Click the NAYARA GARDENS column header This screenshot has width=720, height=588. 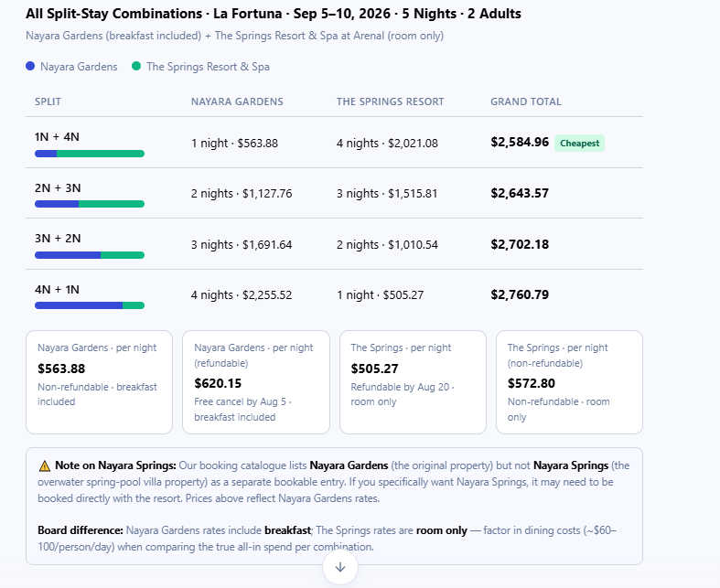click(x=237, y=102)
